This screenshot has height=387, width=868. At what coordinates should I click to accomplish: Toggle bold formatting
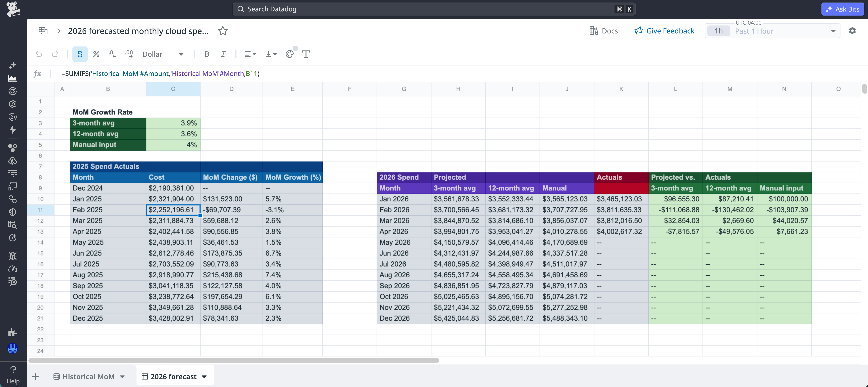(207, 54)
